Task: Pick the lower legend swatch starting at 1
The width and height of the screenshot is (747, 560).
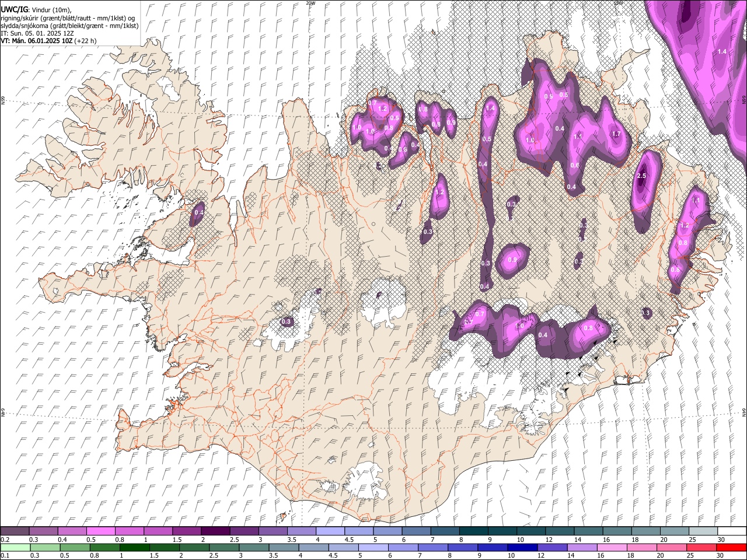Action: tap(134, 547)
